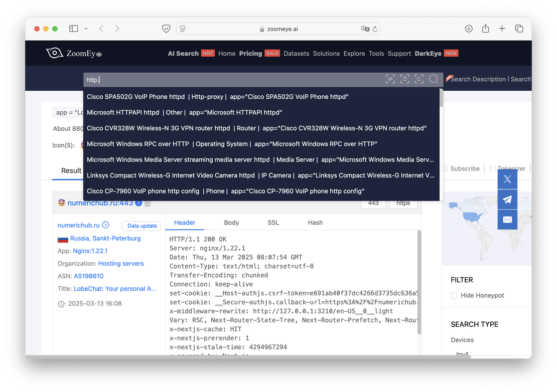Open Safari downloads icon

click(469, 29)
